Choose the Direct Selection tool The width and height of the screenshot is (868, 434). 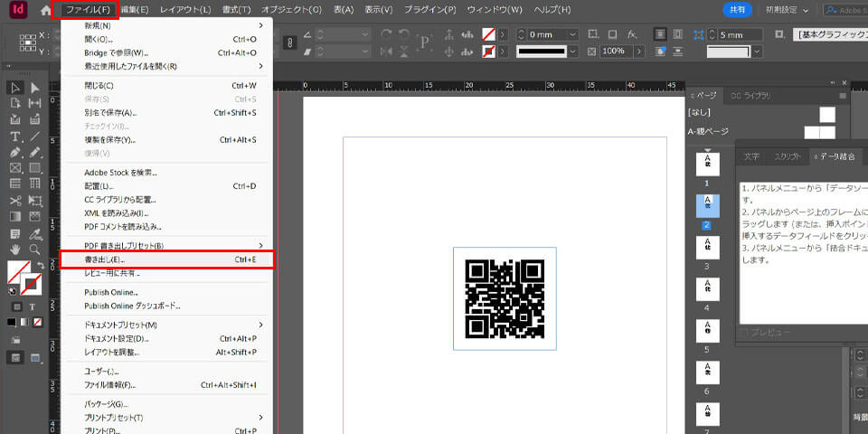[35, 88]
